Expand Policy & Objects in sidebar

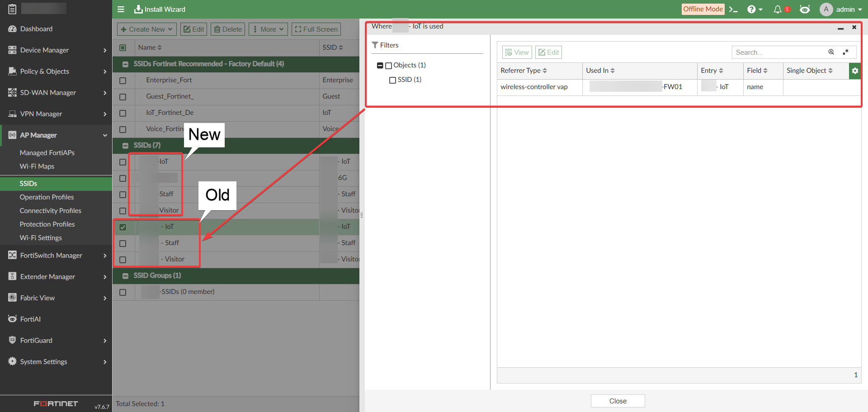(x=56, y=71)
